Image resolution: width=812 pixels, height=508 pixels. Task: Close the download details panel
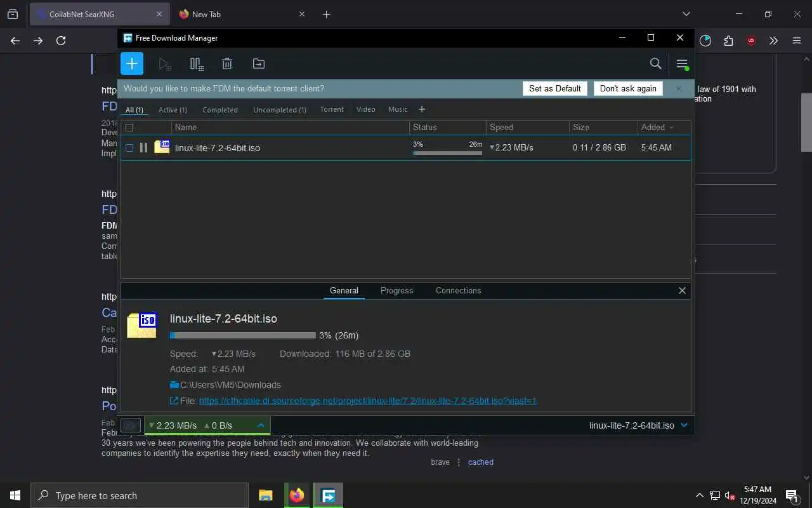682,290
